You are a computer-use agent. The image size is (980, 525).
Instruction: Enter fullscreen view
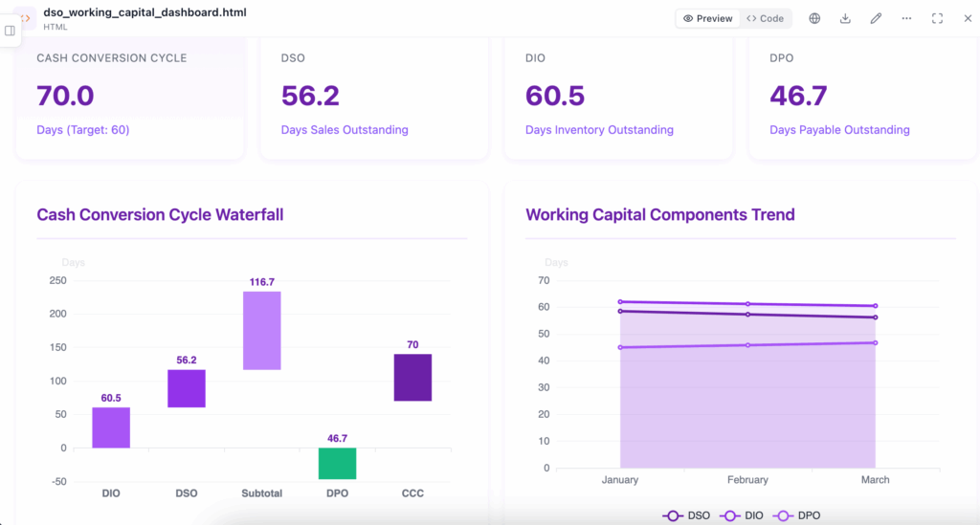937,19
